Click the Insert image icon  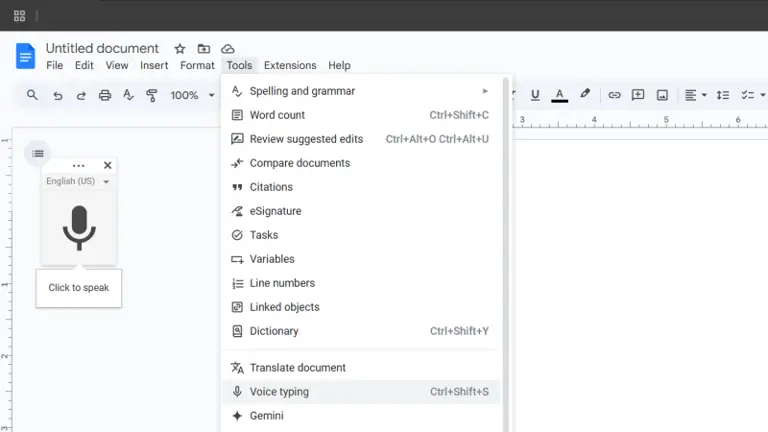[662, 95]
